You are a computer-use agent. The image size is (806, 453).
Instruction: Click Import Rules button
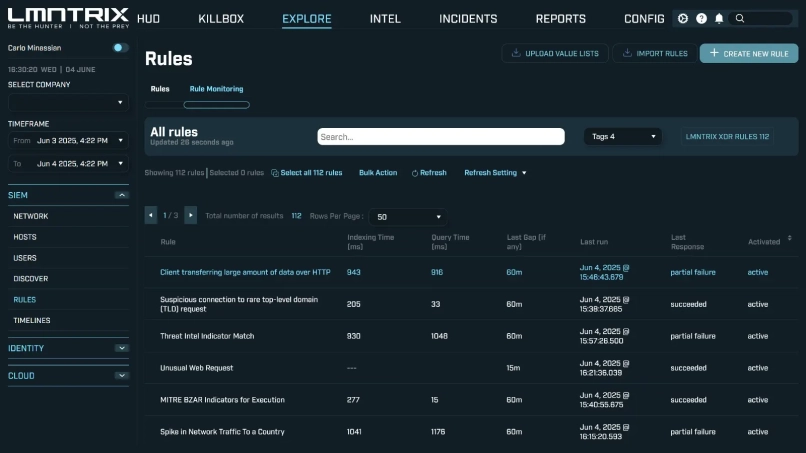[x=655, y=53]
